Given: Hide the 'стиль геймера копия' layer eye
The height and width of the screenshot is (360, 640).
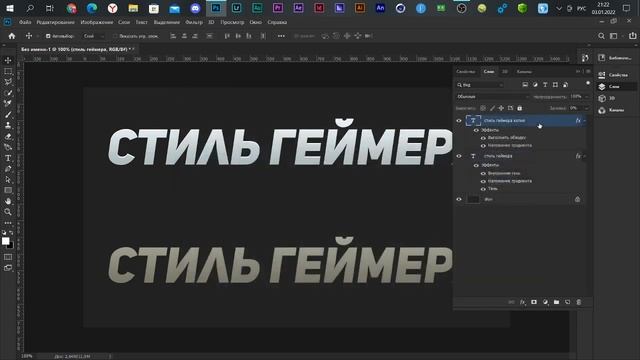Looking at the screenshot, I should [459, 121].
